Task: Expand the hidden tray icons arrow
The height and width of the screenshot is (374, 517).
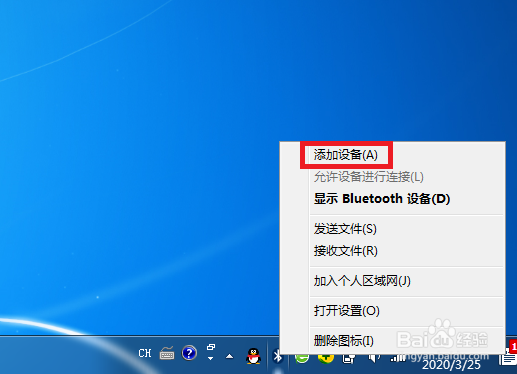Action: (229, 356)
